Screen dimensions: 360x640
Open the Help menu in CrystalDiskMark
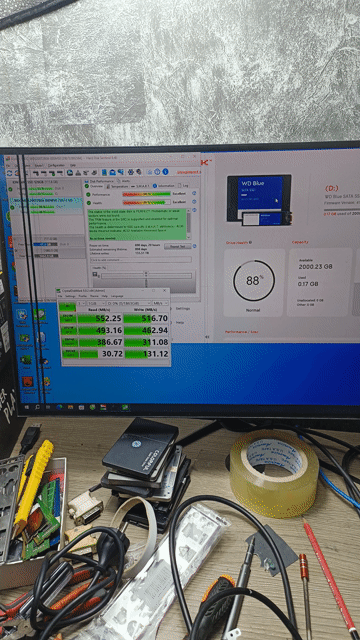pyautogui.click(x=104, y=296)
